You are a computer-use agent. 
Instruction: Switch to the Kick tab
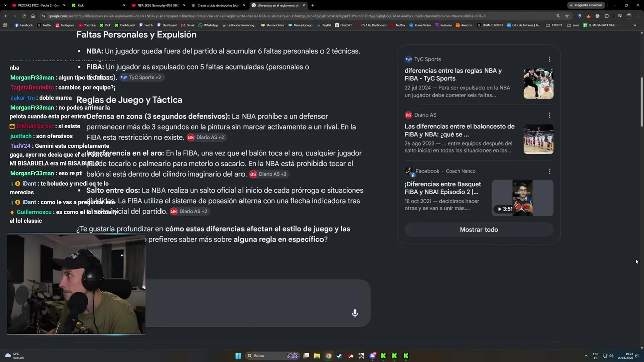pos(98,5)
